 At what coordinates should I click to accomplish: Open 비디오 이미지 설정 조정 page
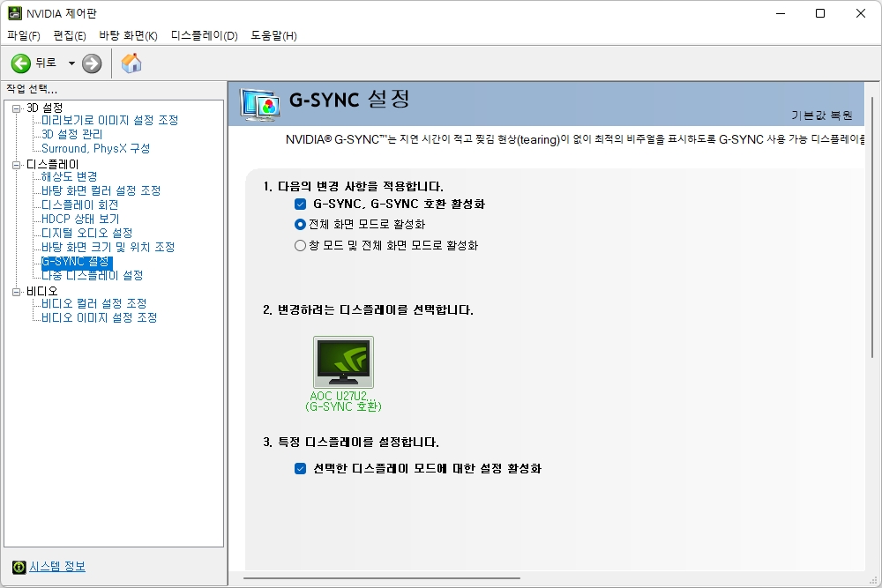tap(99, 317)
